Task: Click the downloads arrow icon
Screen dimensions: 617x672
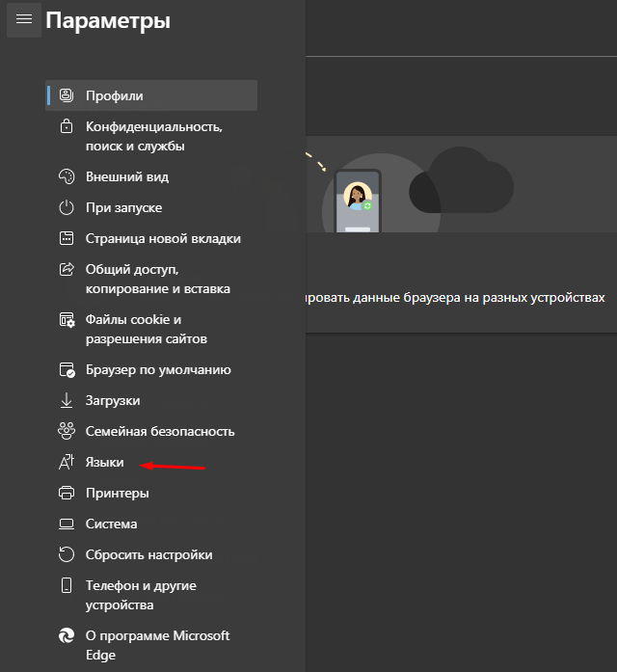Action: [x=67, y=400]
